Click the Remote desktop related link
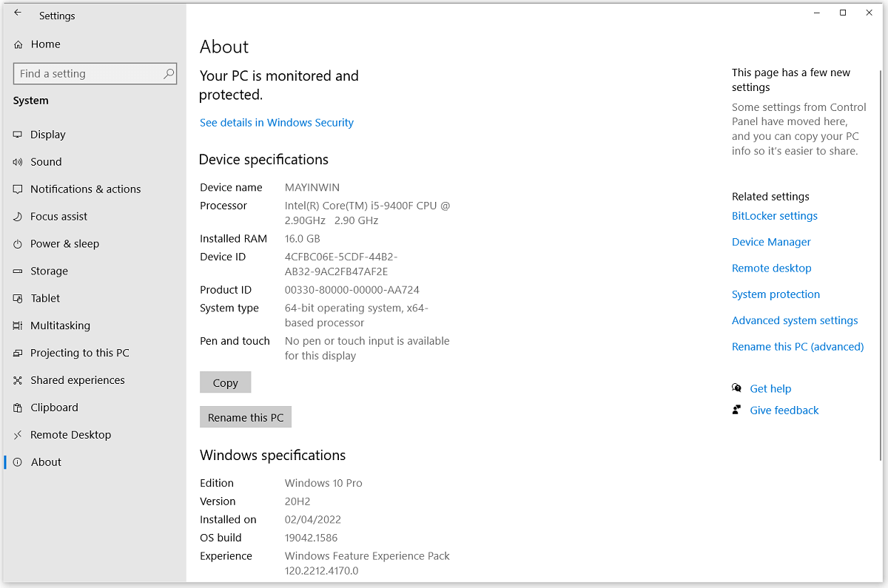 (x=772, y=268)
